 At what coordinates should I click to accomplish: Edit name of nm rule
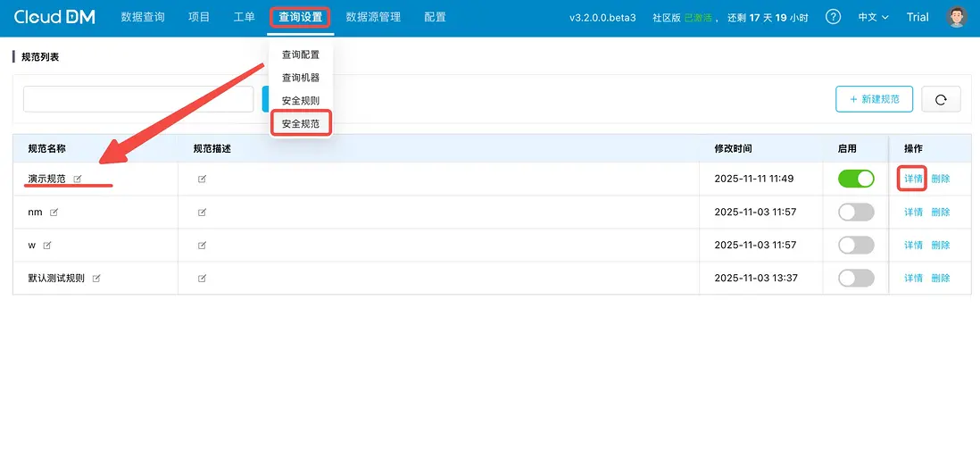coord(54,212)
